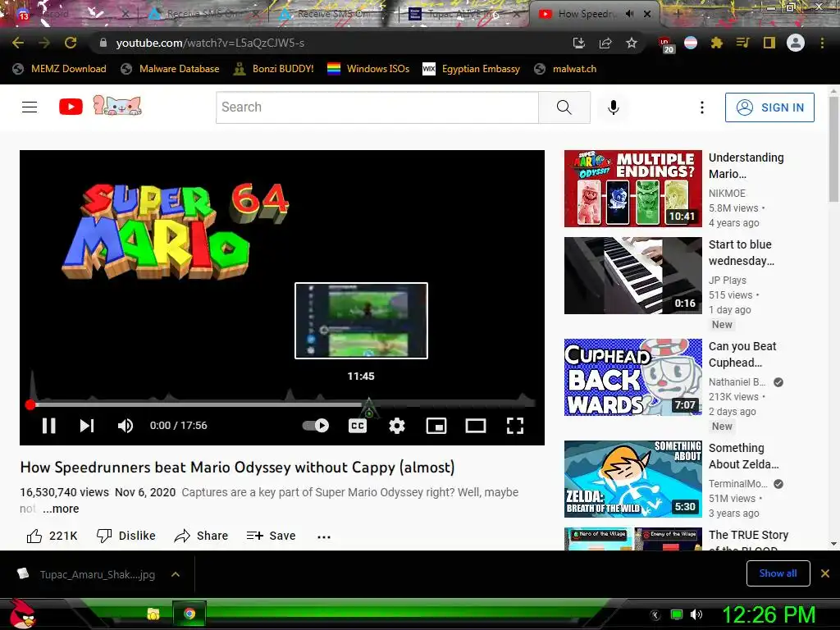Open new browser tab plus button
This screenshot has width=840, height=630.
(677, 14)
